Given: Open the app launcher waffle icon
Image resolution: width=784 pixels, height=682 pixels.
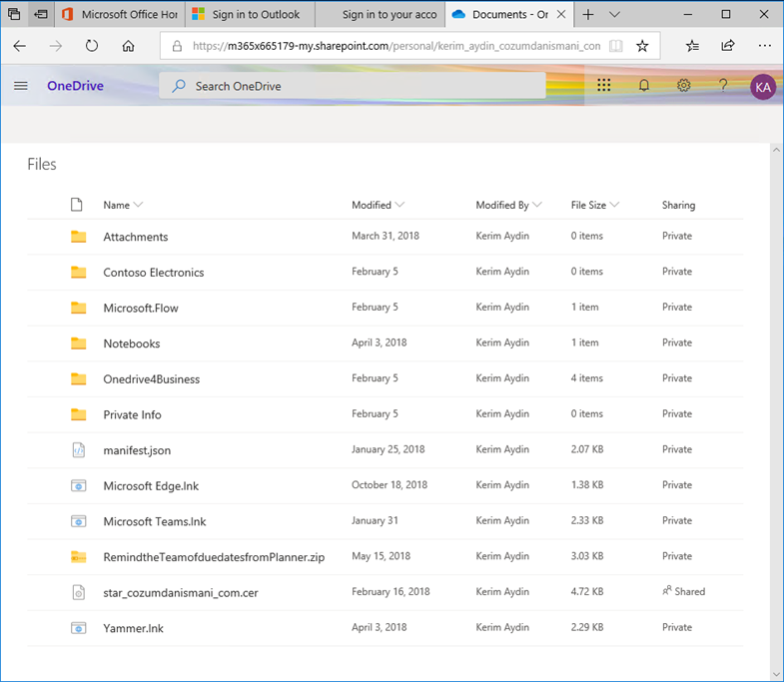Looking at the screenshot, I should [603, 86].
